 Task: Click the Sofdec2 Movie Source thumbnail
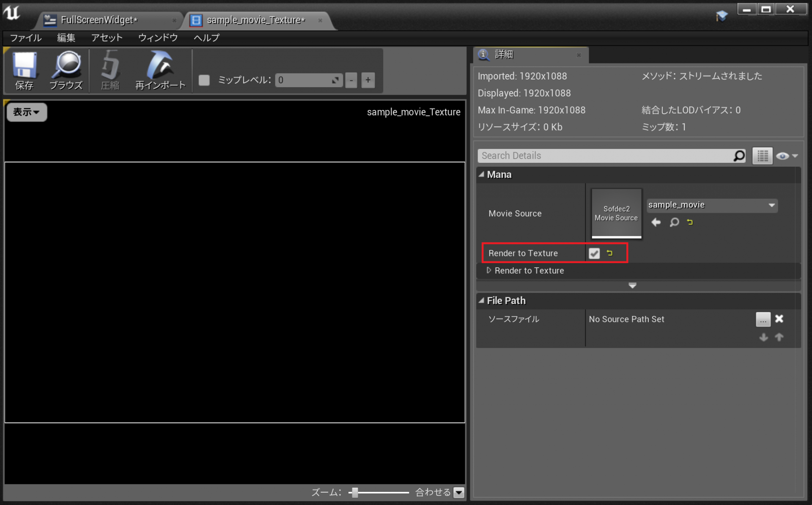pos(616,214)
